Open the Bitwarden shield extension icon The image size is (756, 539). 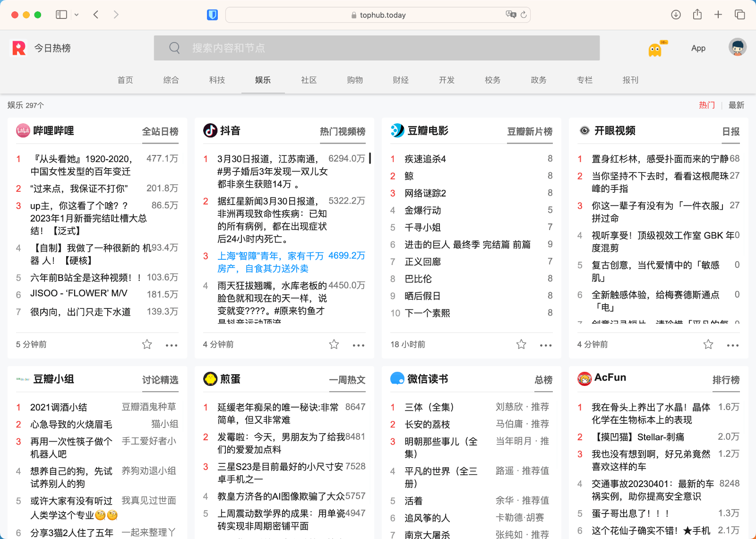[212, 15]
